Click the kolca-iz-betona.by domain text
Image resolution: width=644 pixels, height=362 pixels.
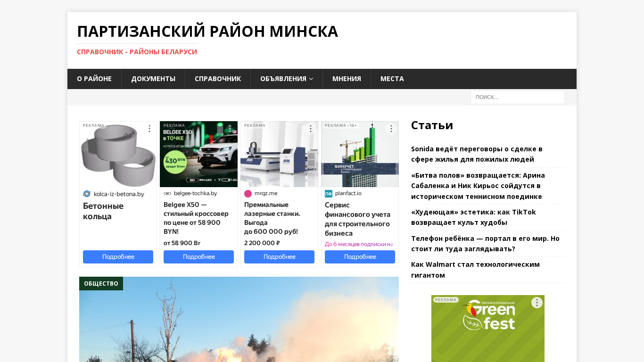click(x=119, y=194)
